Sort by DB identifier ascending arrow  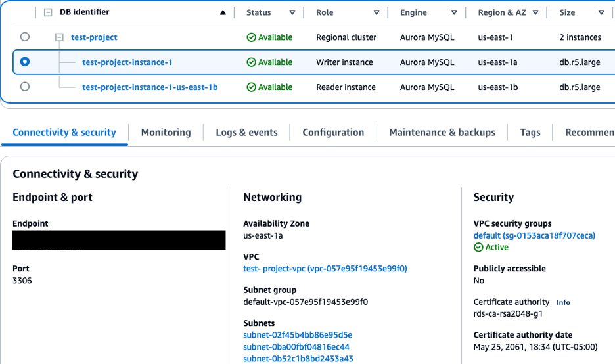tap(223, 12)
